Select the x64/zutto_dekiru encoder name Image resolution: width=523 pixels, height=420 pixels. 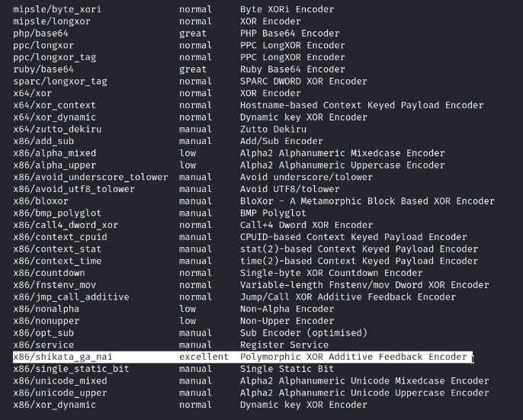pyautogui.click(x=57, y=130)
